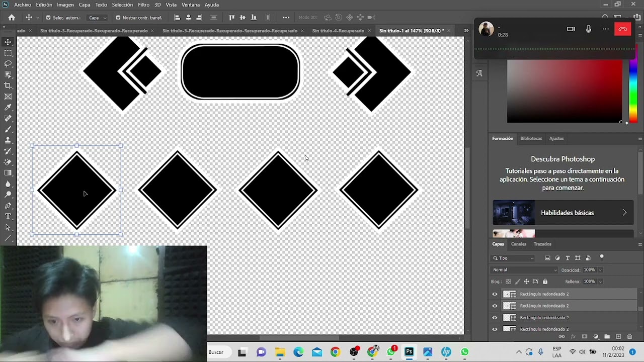Open the Opacidad slider dropdown
The width and height of the screenshot is (644, 362).
tap(600, 270)
